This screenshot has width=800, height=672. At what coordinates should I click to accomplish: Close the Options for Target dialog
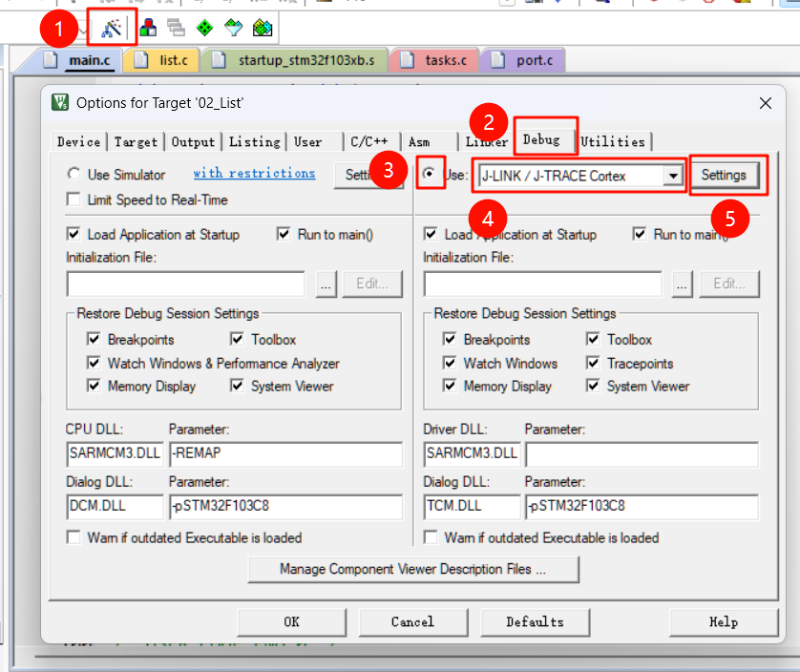click(766, 103)
